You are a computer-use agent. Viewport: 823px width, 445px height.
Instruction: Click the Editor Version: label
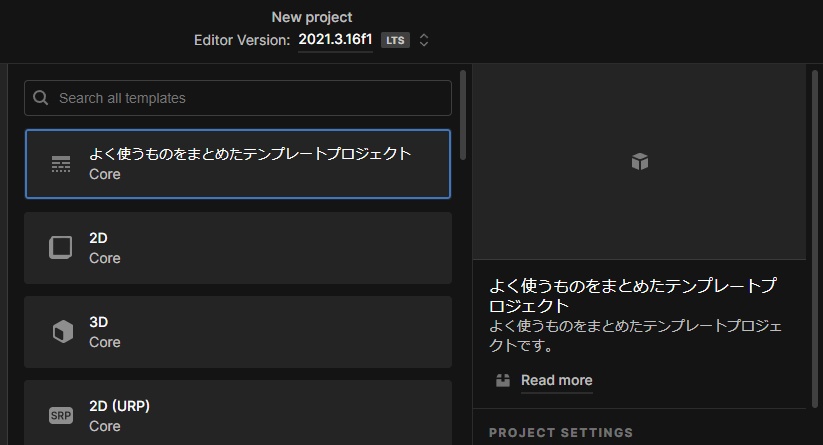[242, 40]
